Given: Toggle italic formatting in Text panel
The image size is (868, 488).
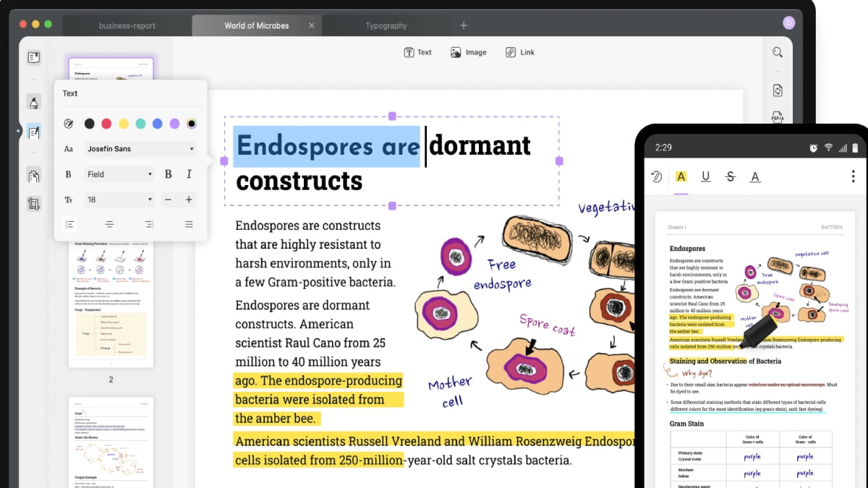Looking at the screenshot, I should (x=189, y=174).
